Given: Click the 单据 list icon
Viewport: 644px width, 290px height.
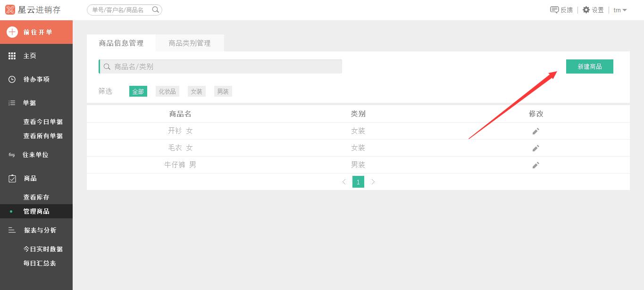Looking at the screenshot, I should point(12,103).
